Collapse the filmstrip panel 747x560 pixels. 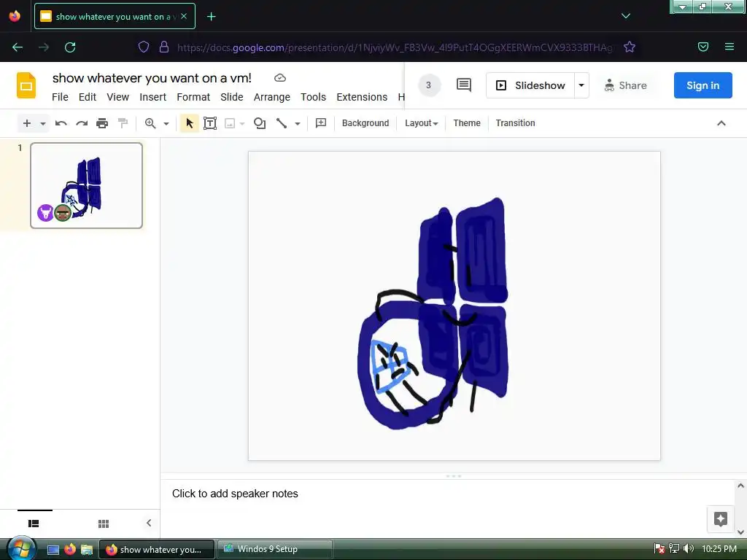[149, 523]
